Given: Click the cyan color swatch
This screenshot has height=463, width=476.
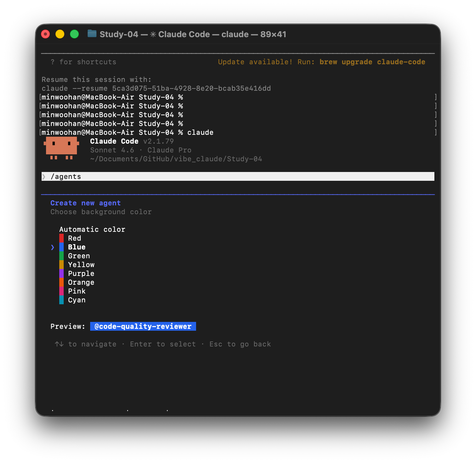Looking at the screenshot, I should tap(61, 300).
